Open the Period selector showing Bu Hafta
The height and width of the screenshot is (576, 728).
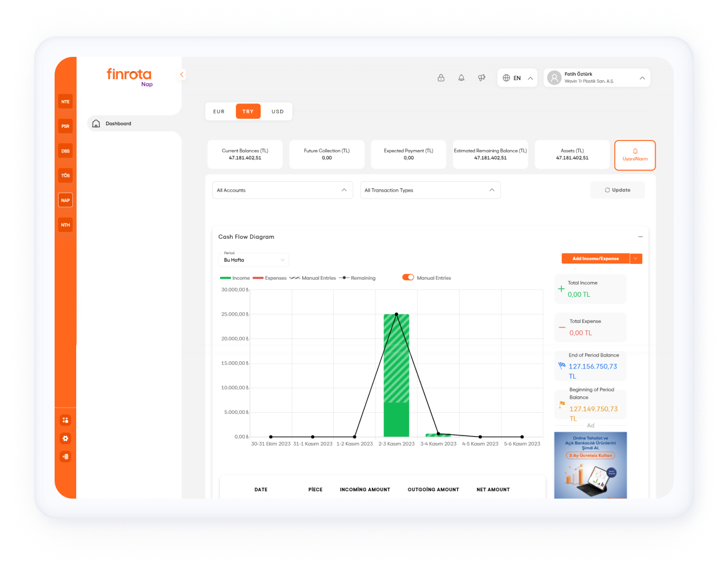[x=254, y=260]
